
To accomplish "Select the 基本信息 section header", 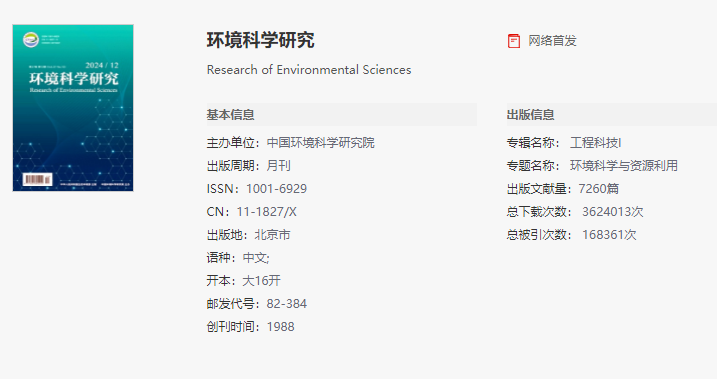I will point(230,114).
